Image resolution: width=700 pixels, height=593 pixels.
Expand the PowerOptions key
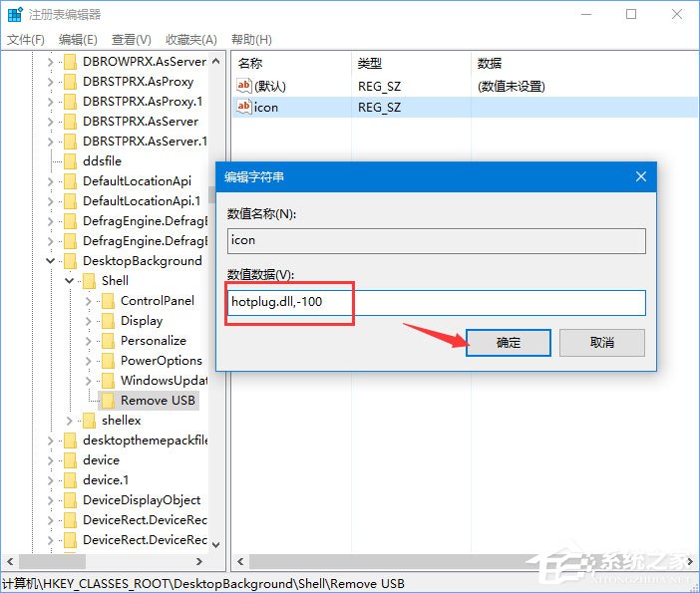tap(88, 361)
